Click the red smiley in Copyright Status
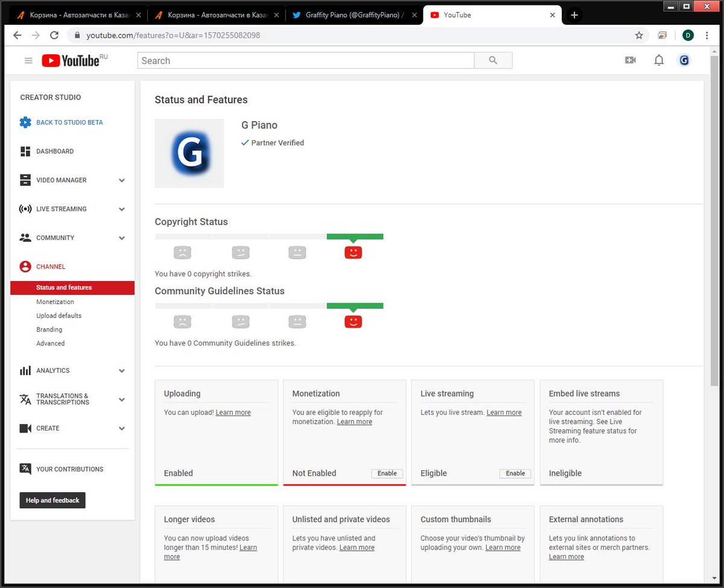Screen dimensions: 724x588 coord(353,253)
